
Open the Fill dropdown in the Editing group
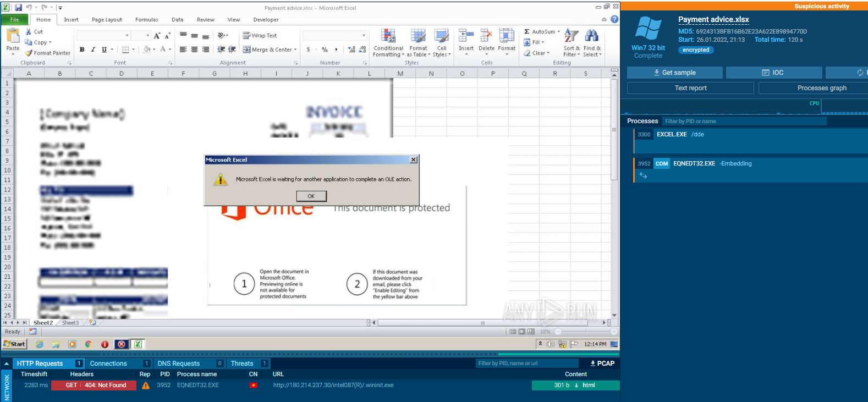tap(534, 42)
